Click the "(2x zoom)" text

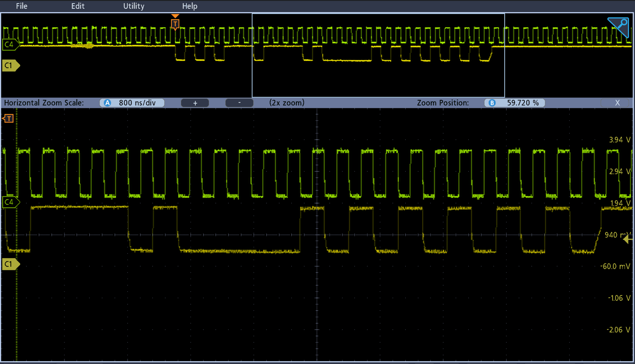click(x=287, y=103)
